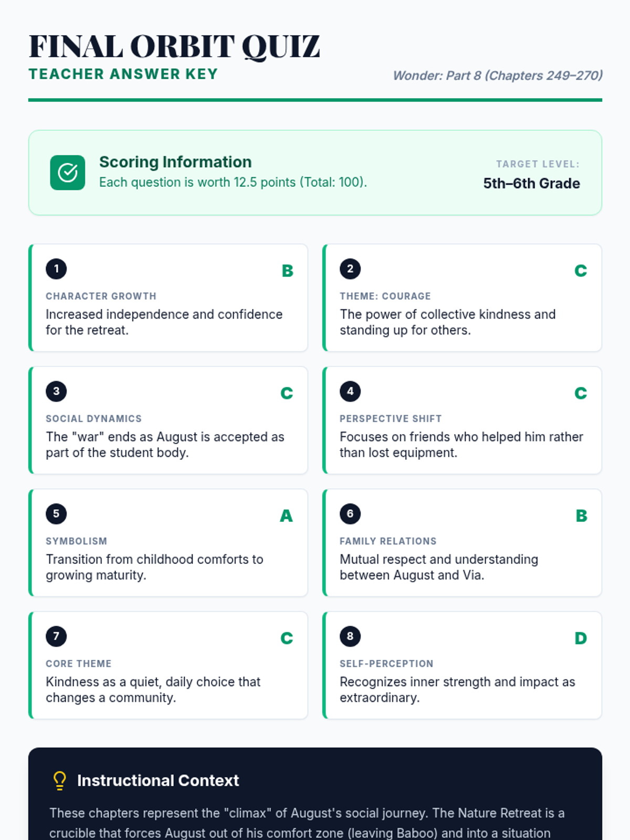Click the question 4 number badge
The image size is (630, 840).
tap(350, 391)
